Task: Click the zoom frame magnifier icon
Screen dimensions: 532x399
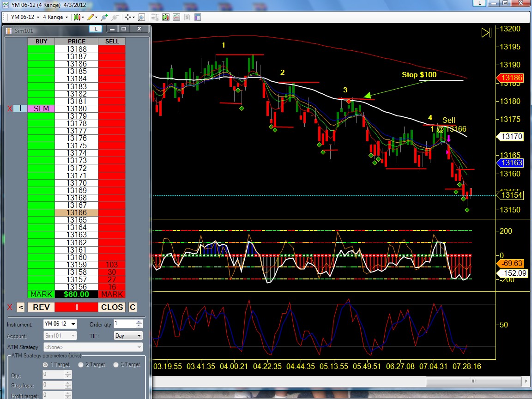Action: (142, 17)
